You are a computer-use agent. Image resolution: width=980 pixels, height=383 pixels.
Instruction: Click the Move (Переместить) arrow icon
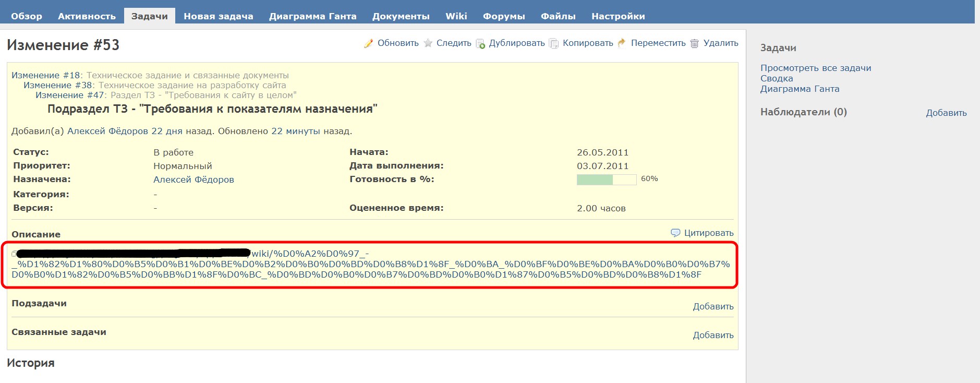click(x=622, y=43)
